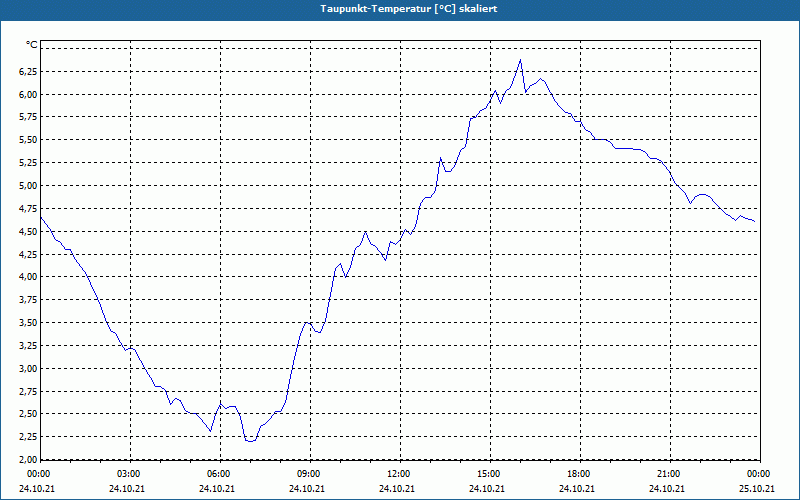Screen dimensions: 800x500
Task: Click the 24.10.21 date below 21:00
Action: tap(667, 488)
